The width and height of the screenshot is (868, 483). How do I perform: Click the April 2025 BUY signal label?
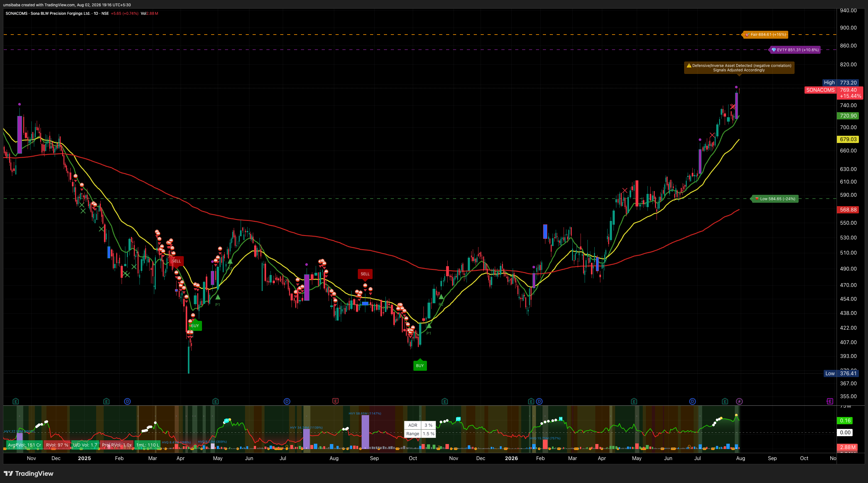point(195,326)
